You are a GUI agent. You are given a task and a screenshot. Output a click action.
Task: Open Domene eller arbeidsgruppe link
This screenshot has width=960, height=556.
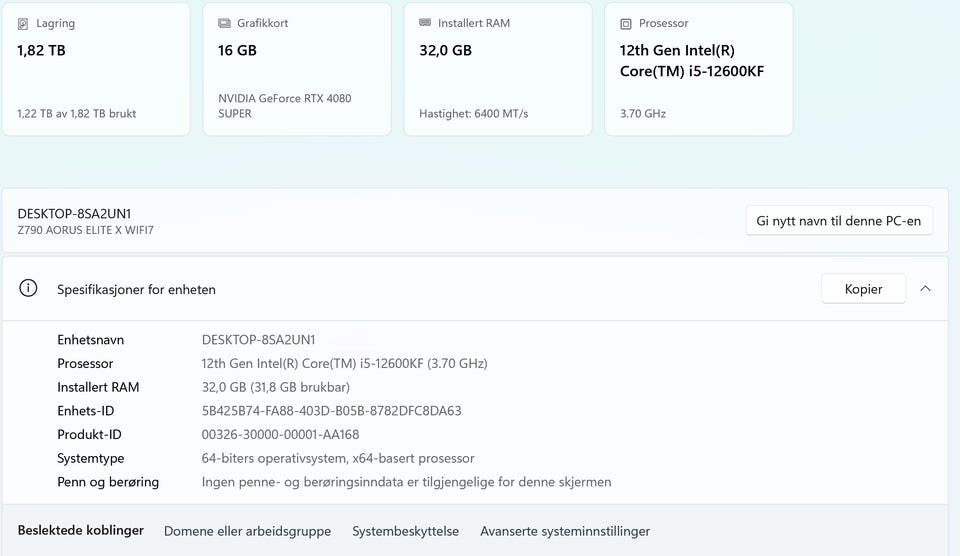tap(247, 531)
